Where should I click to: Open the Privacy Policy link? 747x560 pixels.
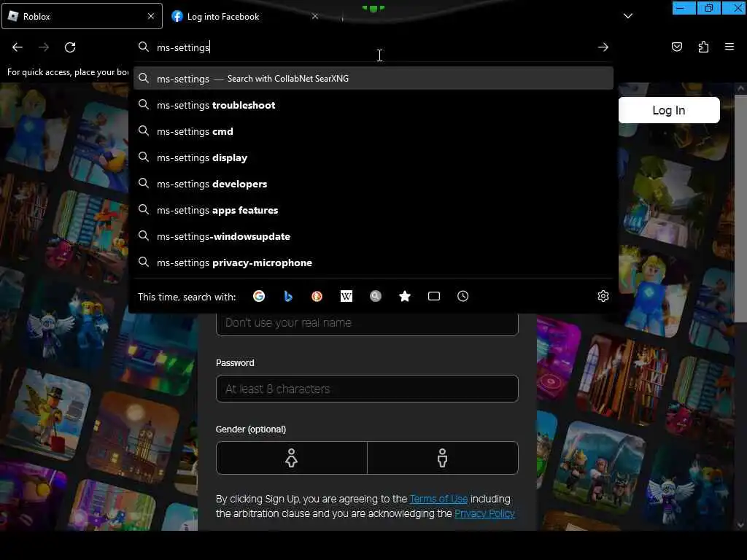tap(484, 513)
